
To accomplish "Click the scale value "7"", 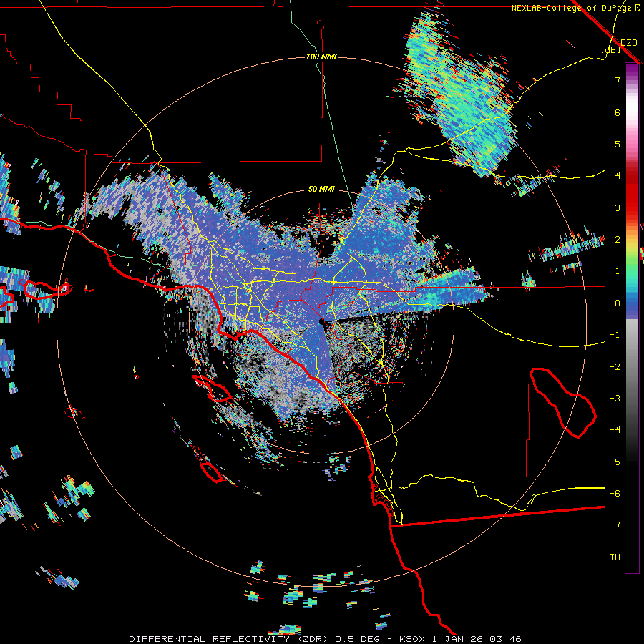I will 618,80.
